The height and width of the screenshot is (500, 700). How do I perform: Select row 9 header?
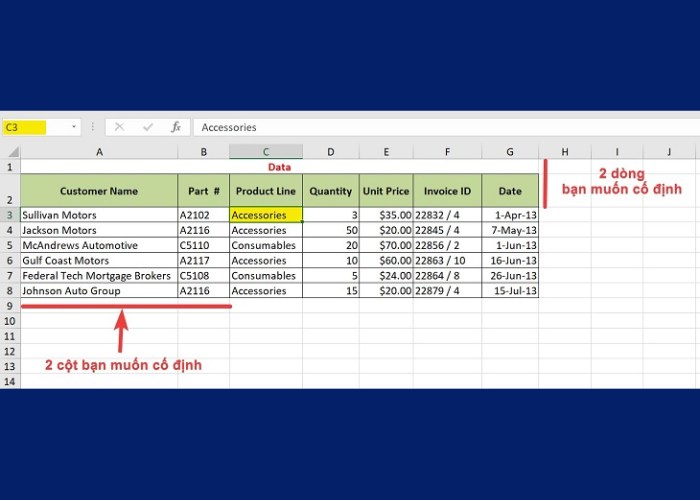pos(9,306)
